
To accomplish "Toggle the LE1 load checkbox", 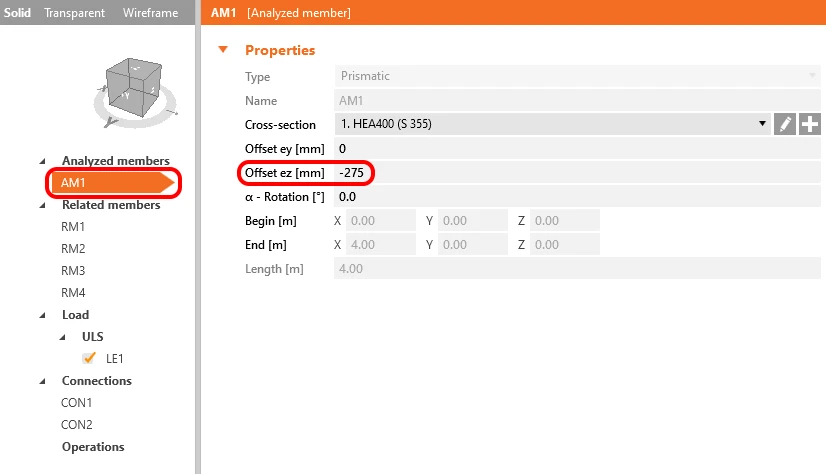I will click(89, 358).
